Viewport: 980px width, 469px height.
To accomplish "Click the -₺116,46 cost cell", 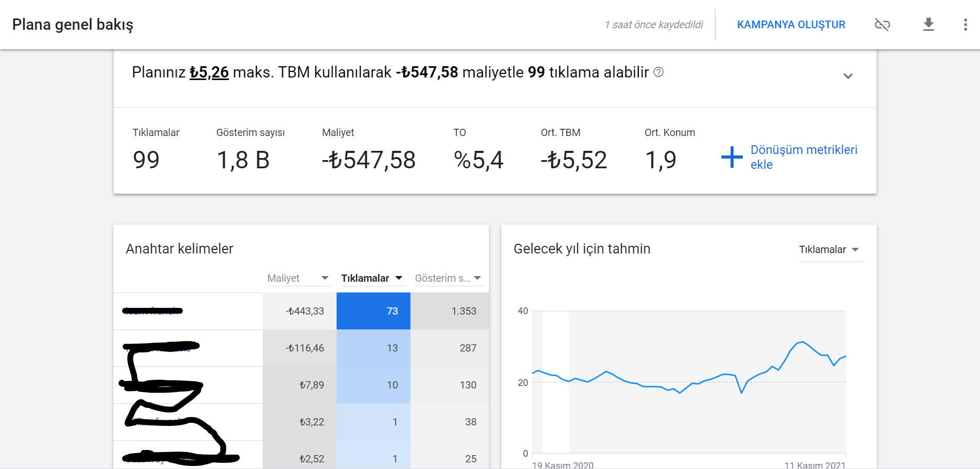I will click(x=300, y=348).
